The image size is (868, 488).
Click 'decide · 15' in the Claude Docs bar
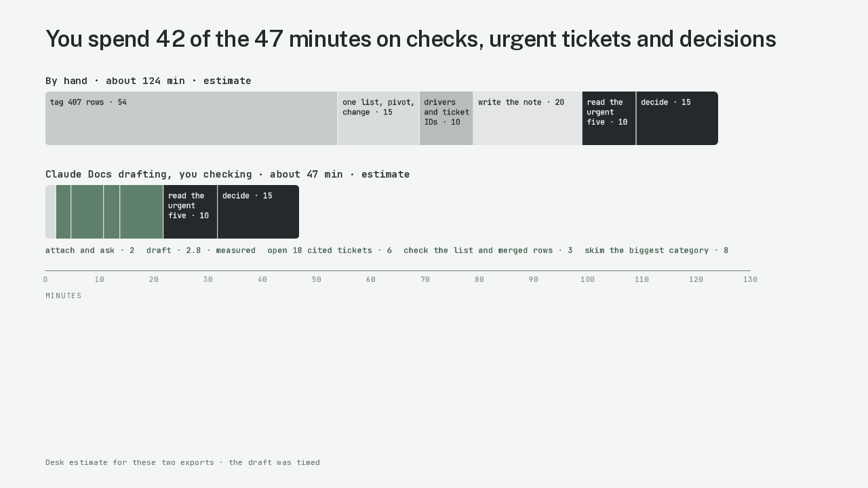pos(258,211)
